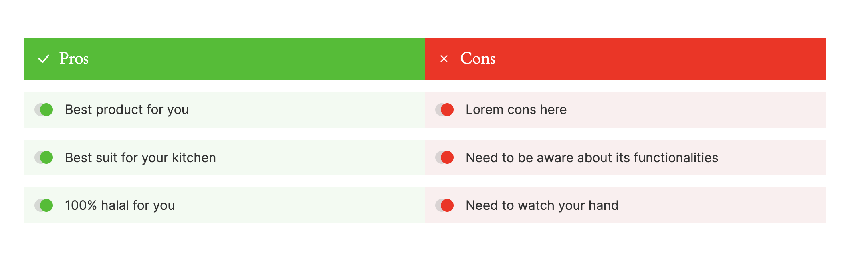
Task: Click empty space in Lorem cons here row
Action: (x=697, y=110)
